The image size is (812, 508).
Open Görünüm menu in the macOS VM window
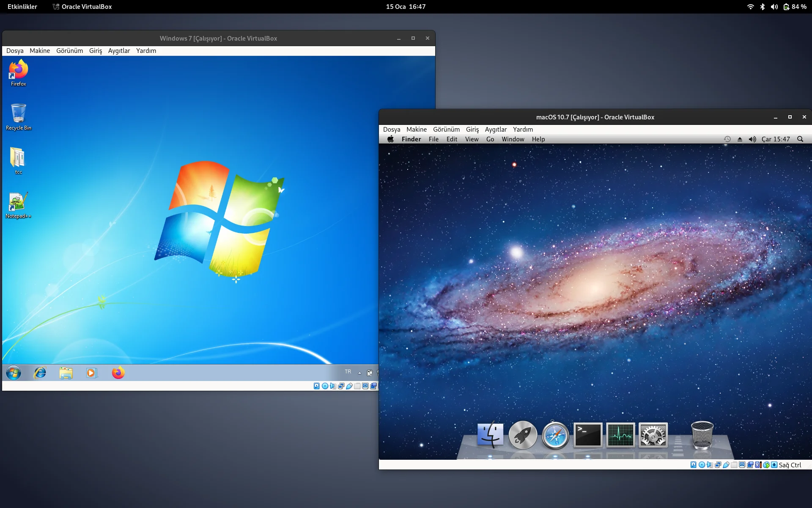(447, 130)
